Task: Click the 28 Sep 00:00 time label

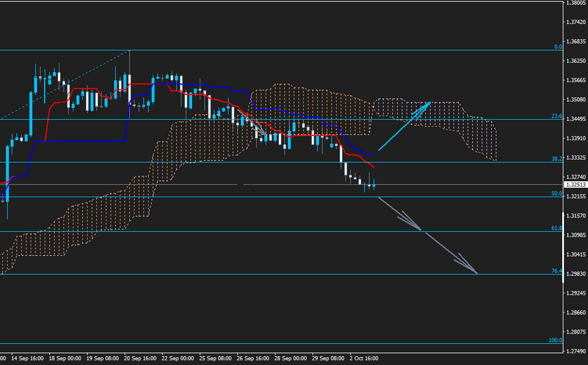Action: [x=291, y=359]
